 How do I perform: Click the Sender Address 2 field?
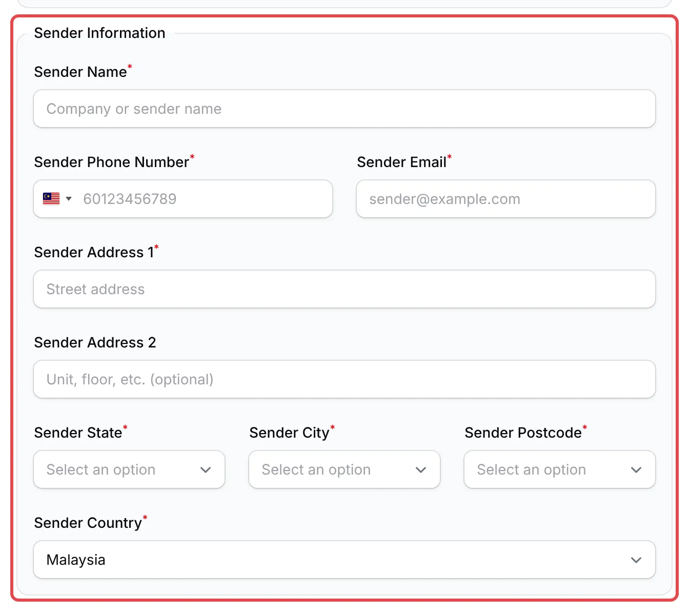click(344, 379)
